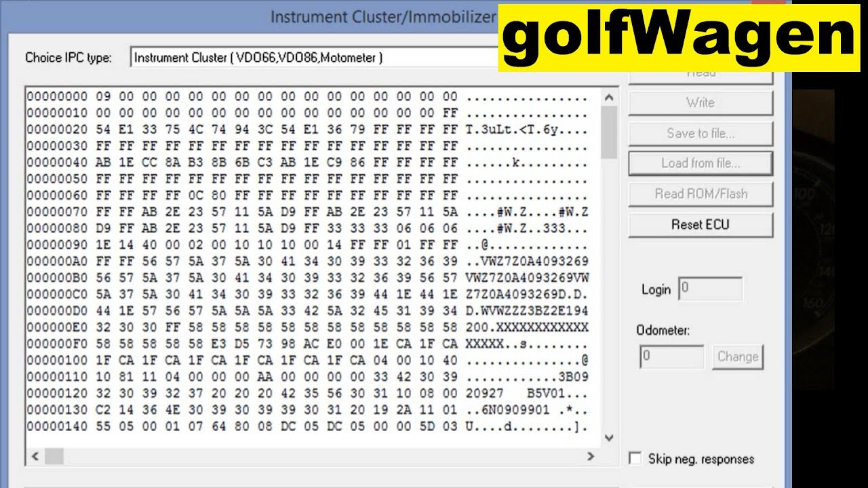The width and height of the screenshot is (868, 488).
Task: Select hex row at address 00000020
Action: click(307, 130)
